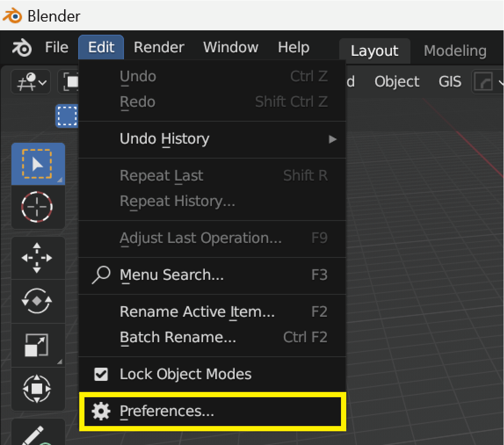
Task: Select the Transform tool
Action: 37,388
